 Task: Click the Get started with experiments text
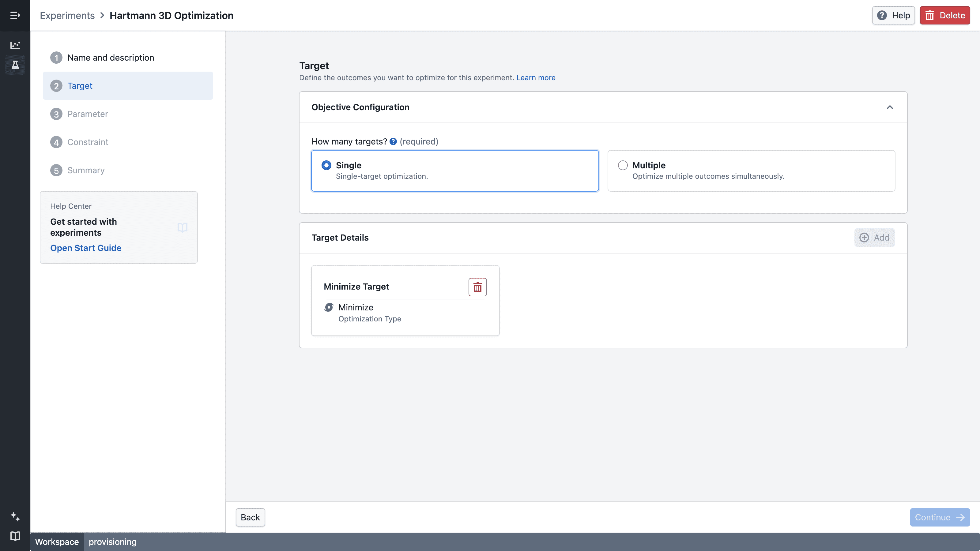[x=83, y=227]
